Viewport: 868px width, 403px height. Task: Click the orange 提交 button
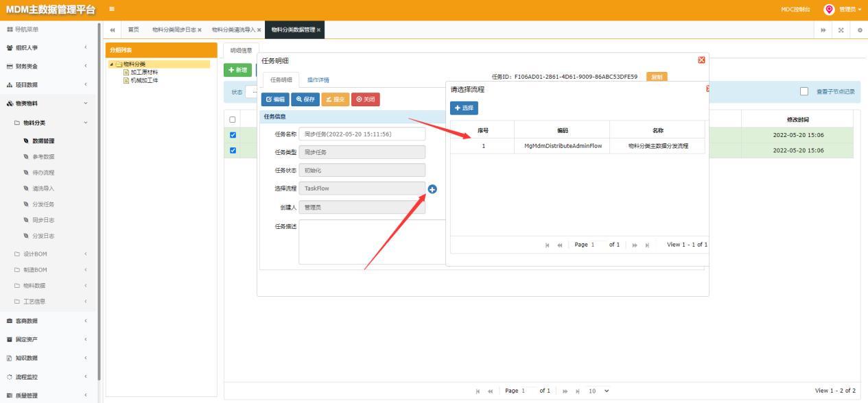335,99
